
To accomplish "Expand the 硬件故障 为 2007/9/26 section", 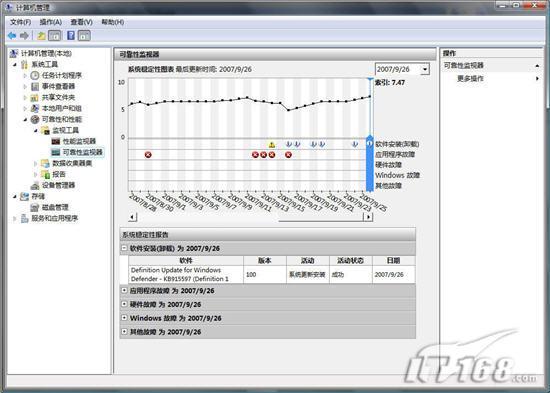I will coord(124,304).
